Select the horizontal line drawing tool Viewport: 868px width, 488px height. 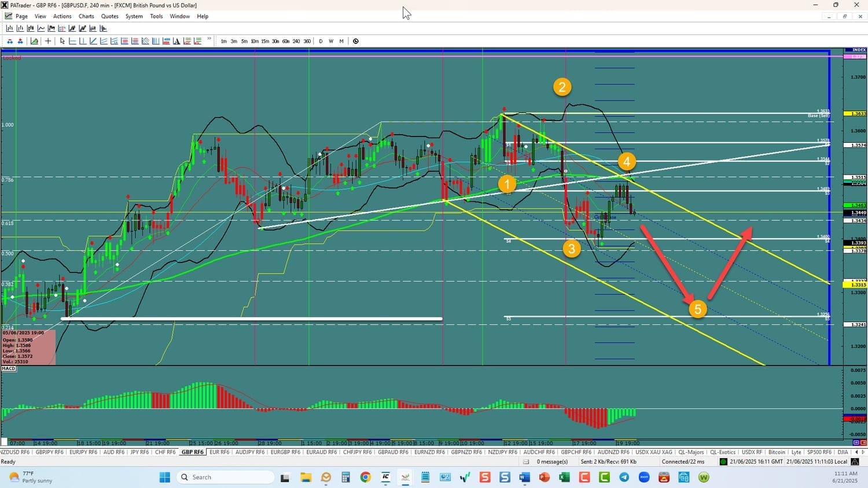(72, 41)
